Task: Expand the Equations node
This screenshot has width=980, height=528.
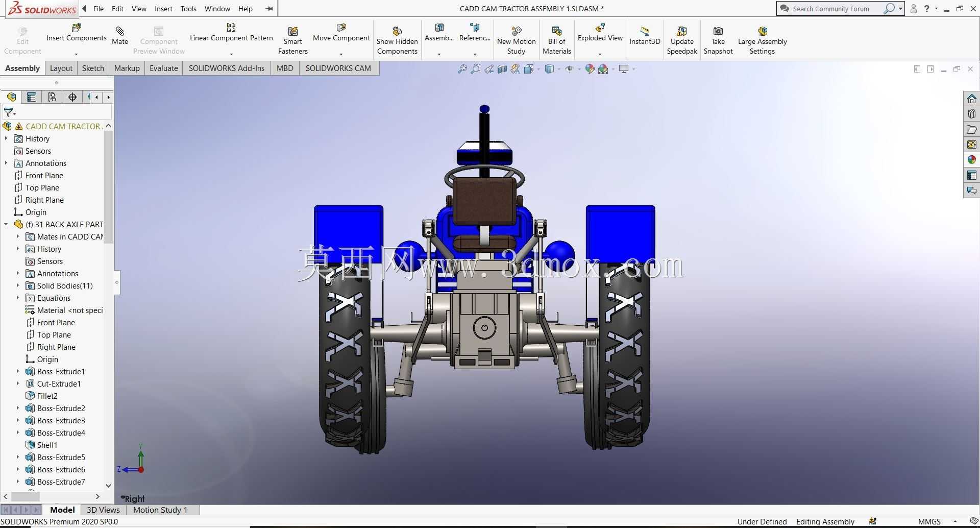Action: pos(18,298)
